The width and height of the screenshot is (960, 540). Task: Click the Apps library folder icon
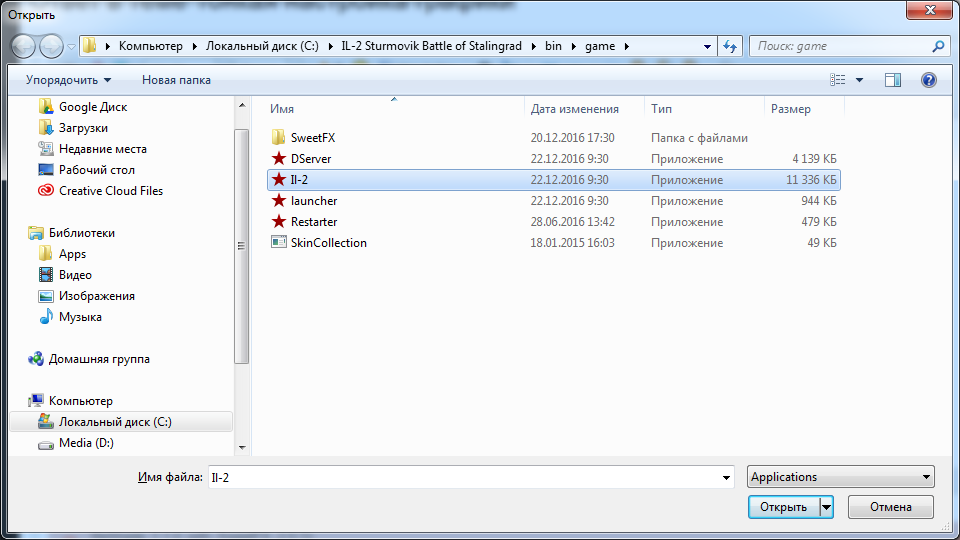(45, 253)
